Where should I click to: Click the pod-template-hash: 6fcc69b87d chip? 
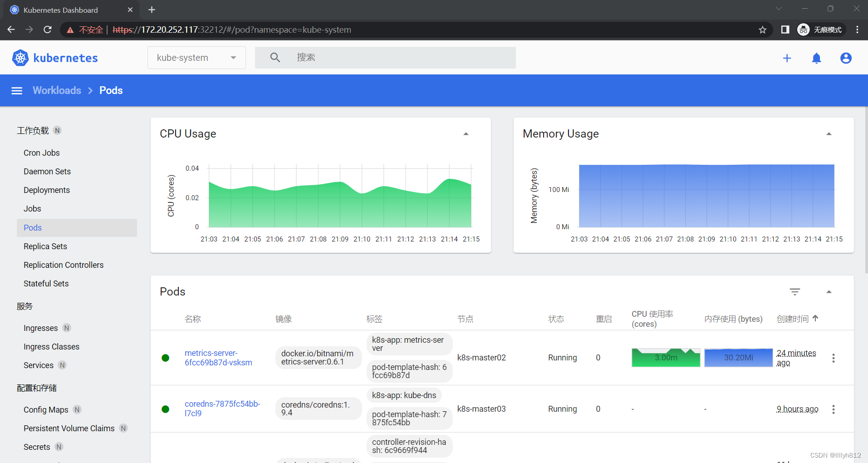(409, 371)
